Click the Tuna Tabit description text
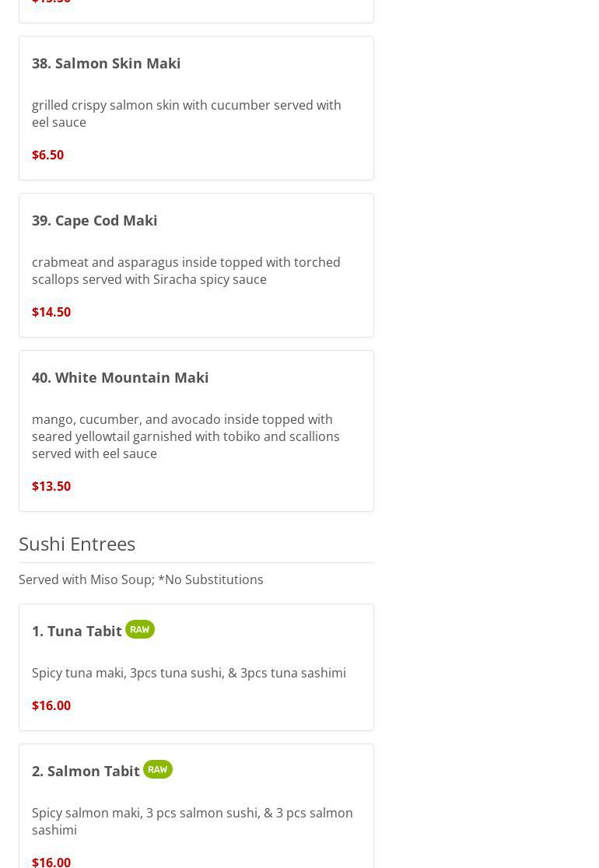Viewport: 599px width, 868px height. [x=189, y=673]
